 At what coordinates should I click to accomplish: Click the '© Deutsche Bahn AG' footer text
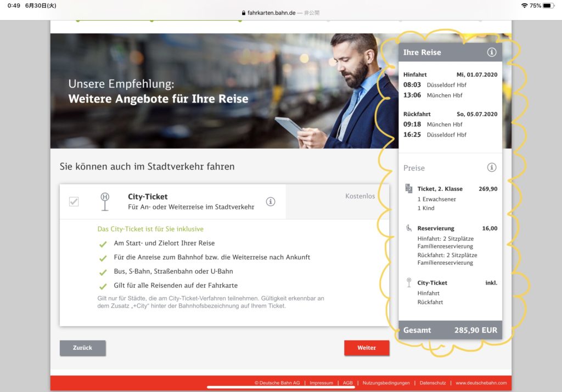[277, 383]
